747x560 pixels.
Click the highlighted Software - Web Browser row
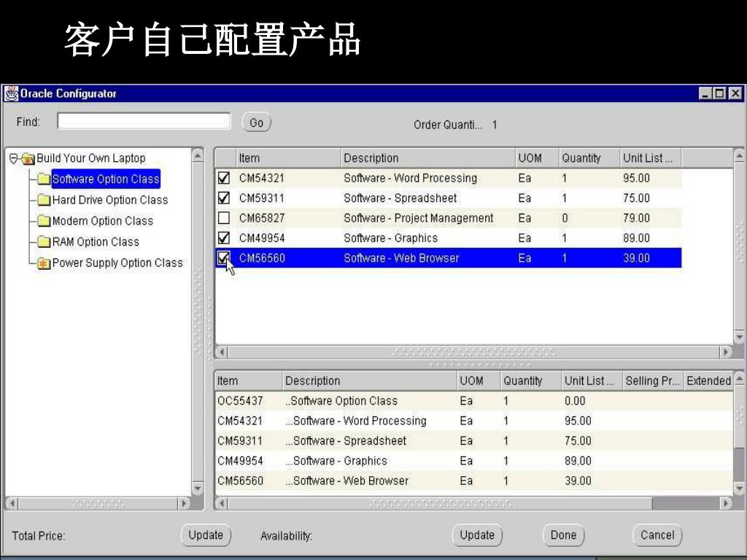click(x=449, y=258)
